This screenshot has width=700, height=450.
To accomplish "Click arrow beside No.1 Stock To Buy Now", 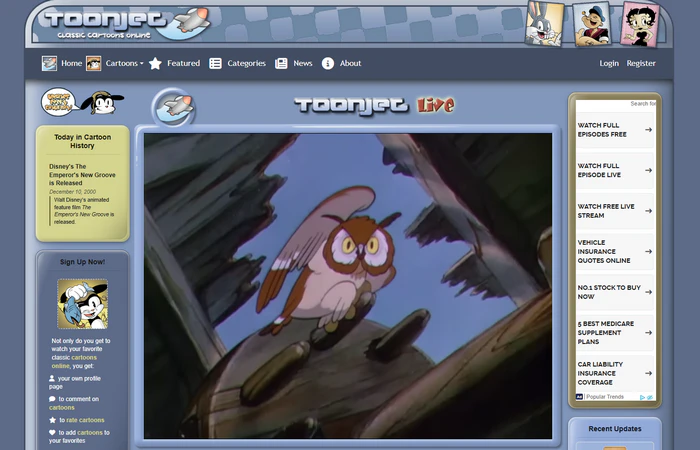I will 648,292.
